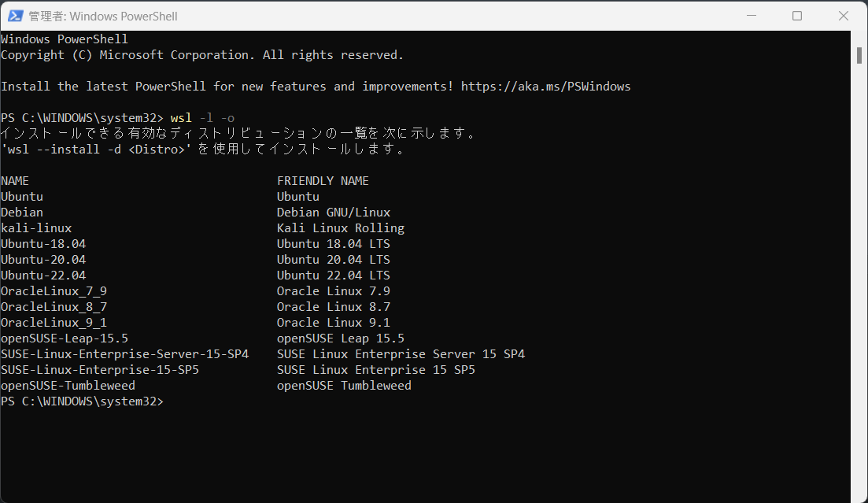This screenshot has height=503, width=868.
Task: Click the https://aka.ms/PSWindows link
Action: click(548, 86)
